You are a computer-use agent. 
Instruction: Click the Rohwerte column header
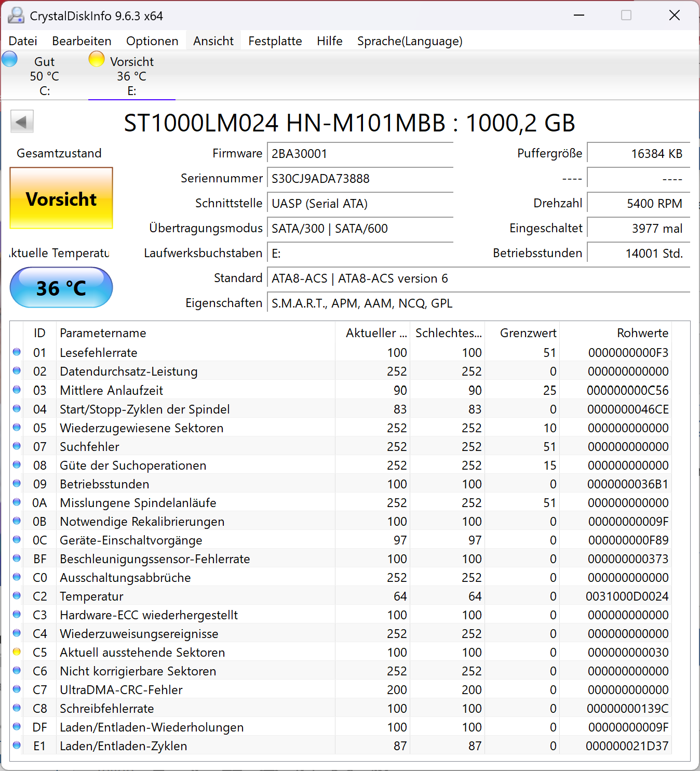pos(616,333)
